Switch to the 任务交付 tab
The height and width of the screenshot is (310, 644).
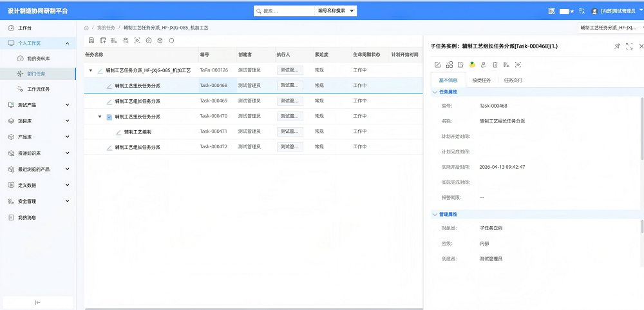pyautogui.click(x=513, y=80)
